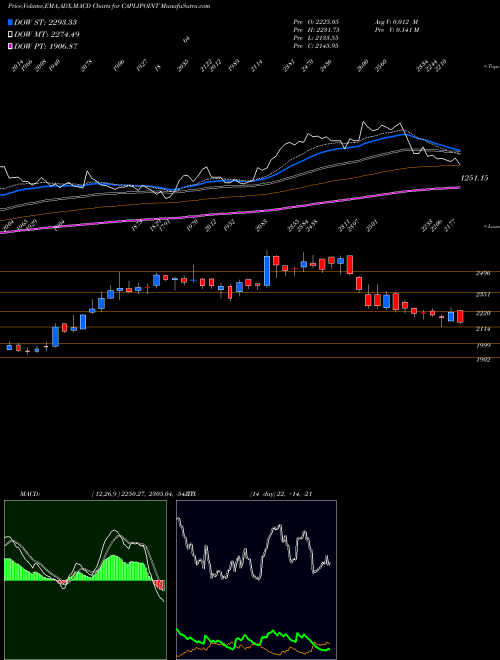Click the 'Pre O: 2225.05' value
Screen dimensions: 500x660
(316, 22)
